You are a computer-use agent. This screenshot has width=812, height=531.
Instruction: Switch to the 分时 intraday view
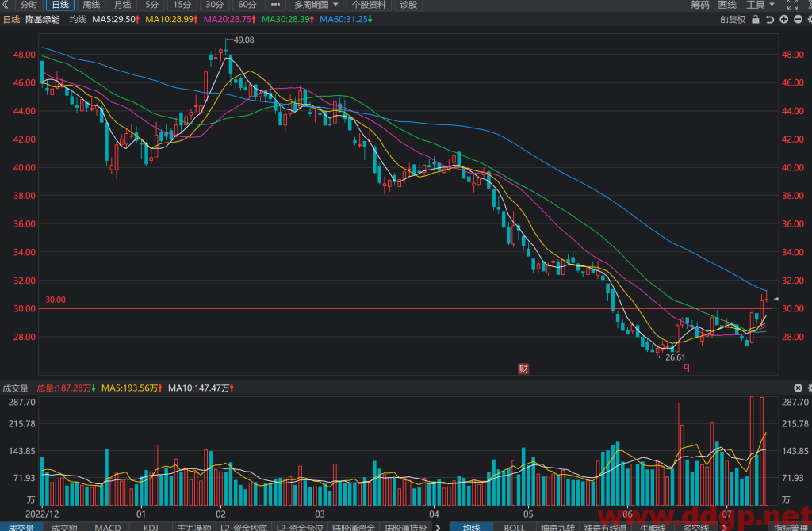click(29, 5)
